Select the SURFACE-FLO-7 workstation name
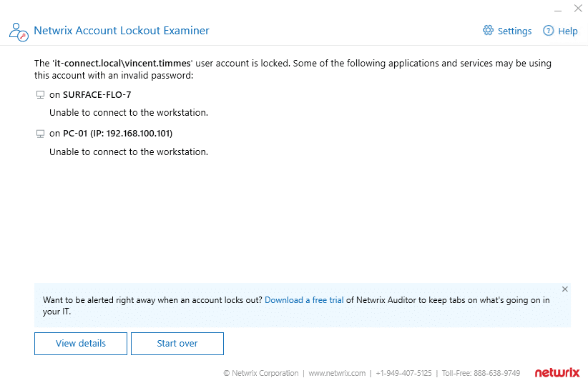588x383 pixels. coord(97,94)
